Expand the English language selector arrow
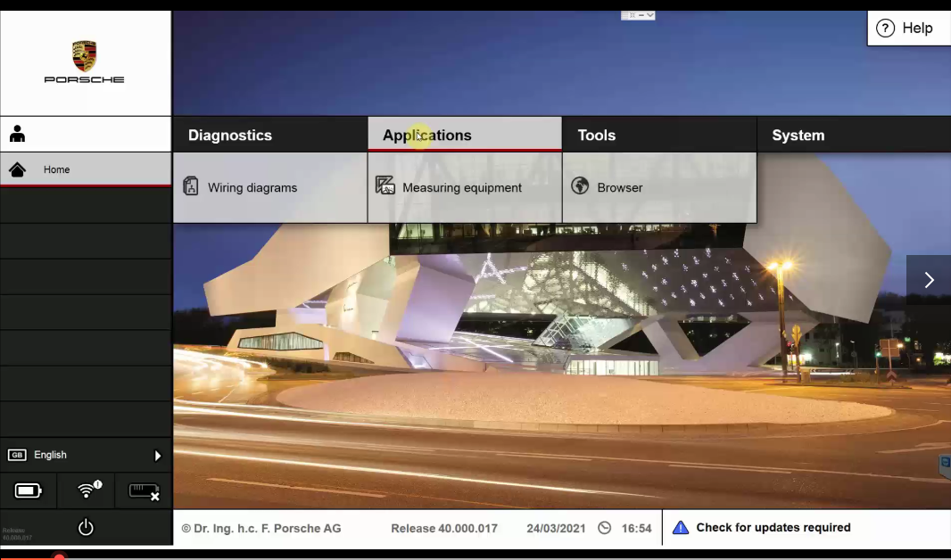 tap(158, 456)
